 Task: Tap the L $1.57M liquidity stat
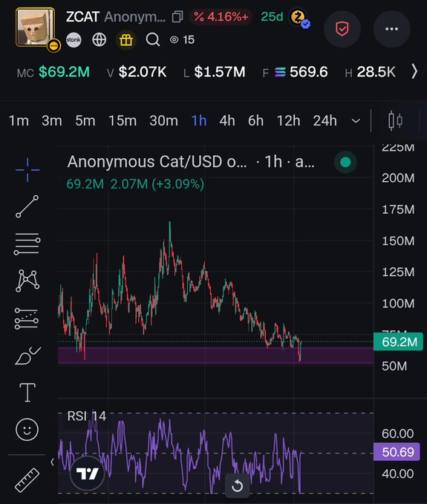point(215,72)
